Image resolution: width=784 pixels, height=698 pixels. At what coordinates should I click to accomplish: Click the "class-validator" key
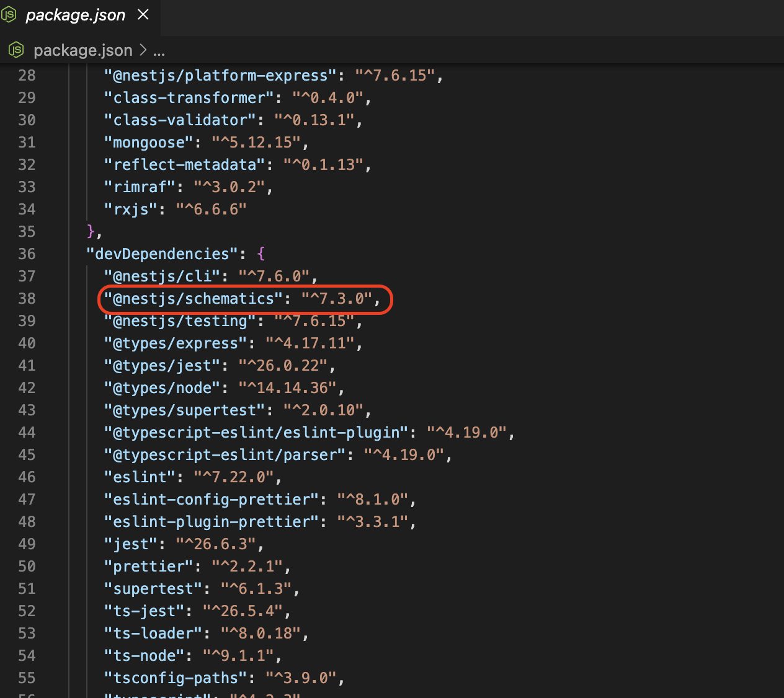(x=180, y=120)
